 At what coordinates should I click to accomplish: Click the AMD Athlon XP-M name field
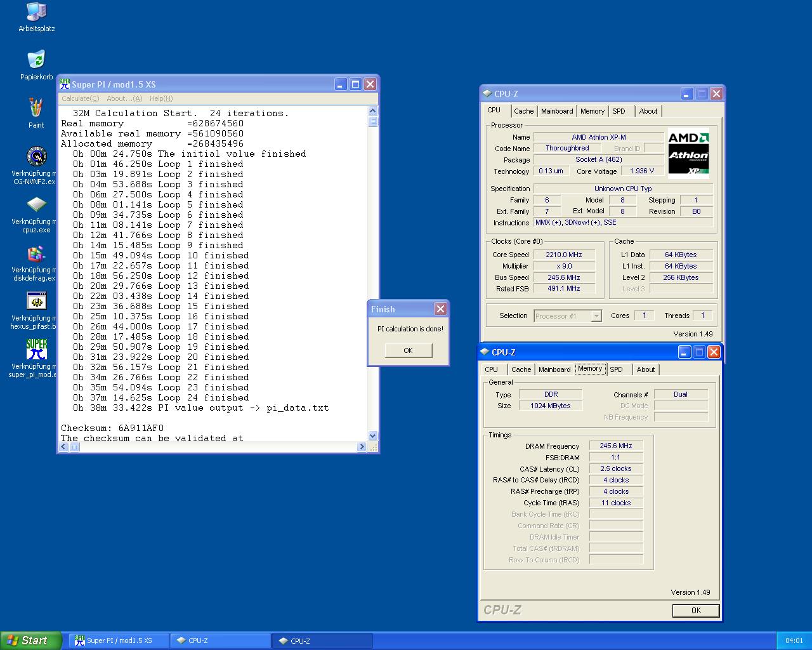tap(598, 137)
